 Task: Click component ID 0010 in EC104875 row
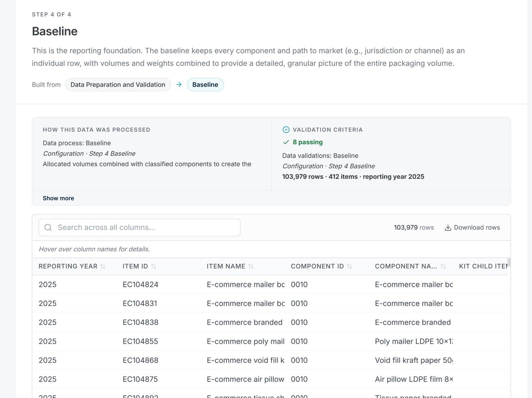point(299,379)
